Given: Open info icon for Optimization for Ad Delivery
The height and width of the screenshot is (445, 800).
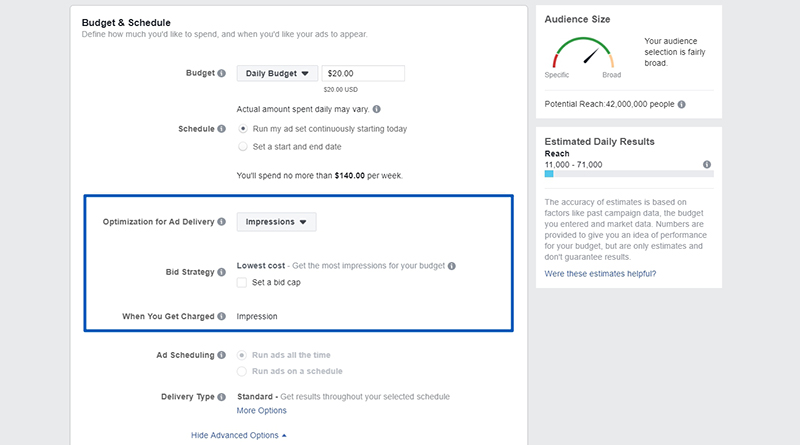Looking at the screenshot, I should [x=221, y=221].
